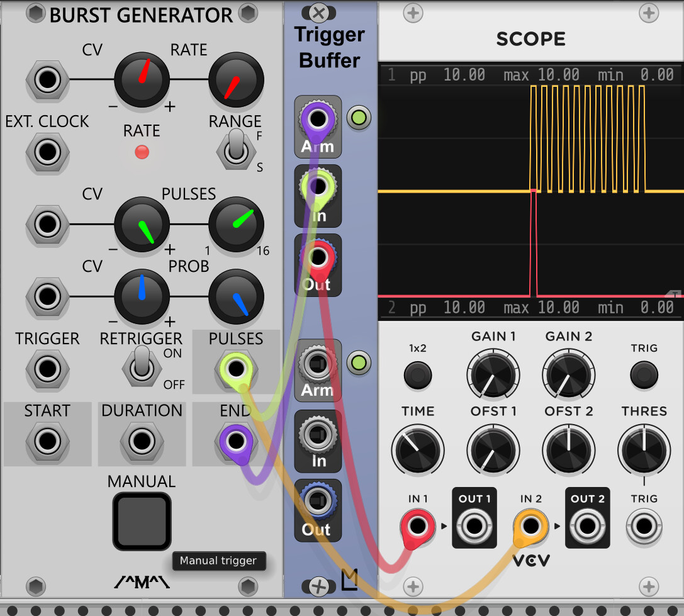The width and height of the screenshot is (684, 616).
Task: Click the lower Out jack on Trigger Buffer
Action: click(x=318, y=501)
